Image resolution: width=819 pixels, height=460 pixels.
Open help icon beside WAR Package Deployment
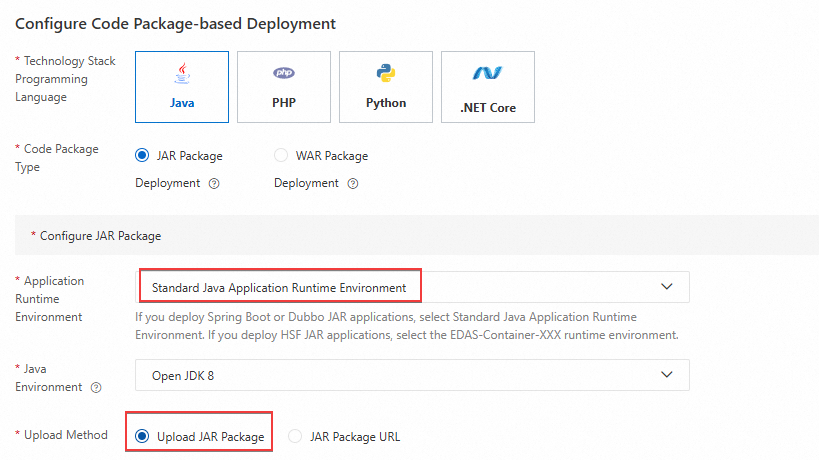click(353, 184)
